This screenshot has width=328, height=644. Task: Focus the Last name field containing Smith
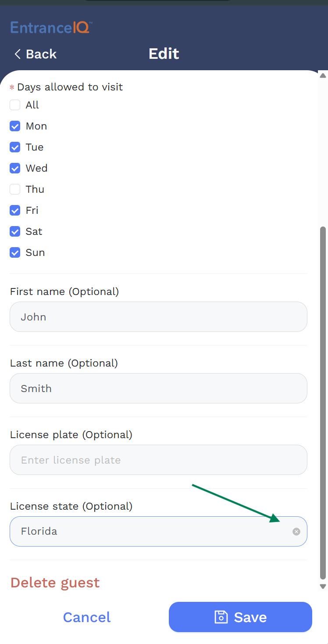[158, 388]
